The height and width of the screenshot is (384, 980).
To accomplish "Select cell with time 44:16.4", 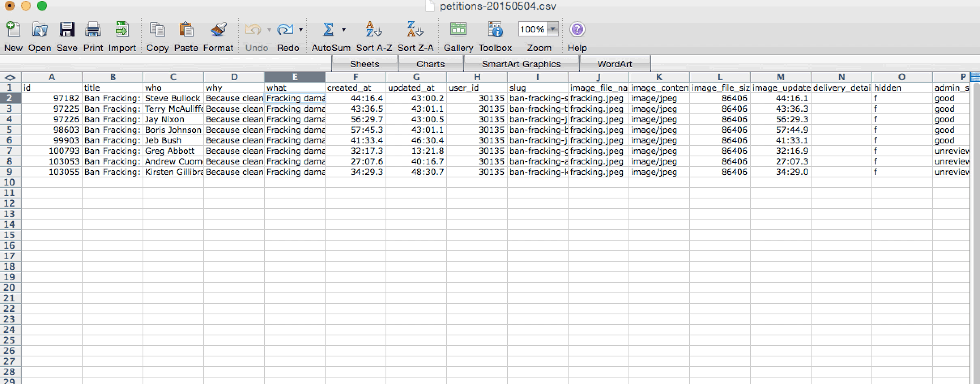I will tap(356, 98).
